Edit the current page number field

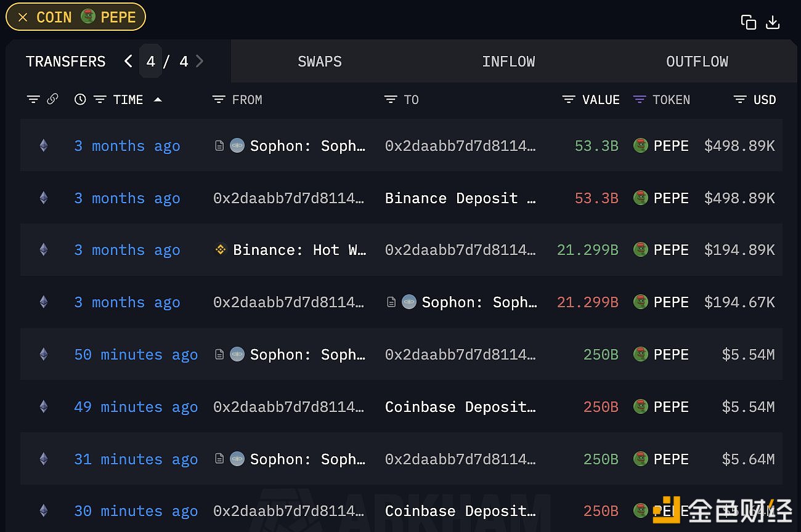pos(150,61)
